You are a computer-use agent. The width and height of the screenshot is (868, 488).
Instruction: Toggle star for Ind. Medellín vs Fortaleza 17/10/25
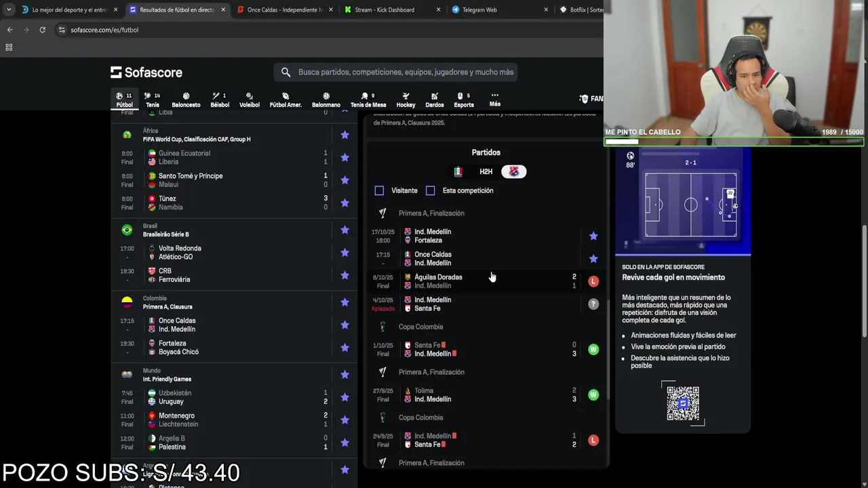point(593,236)
